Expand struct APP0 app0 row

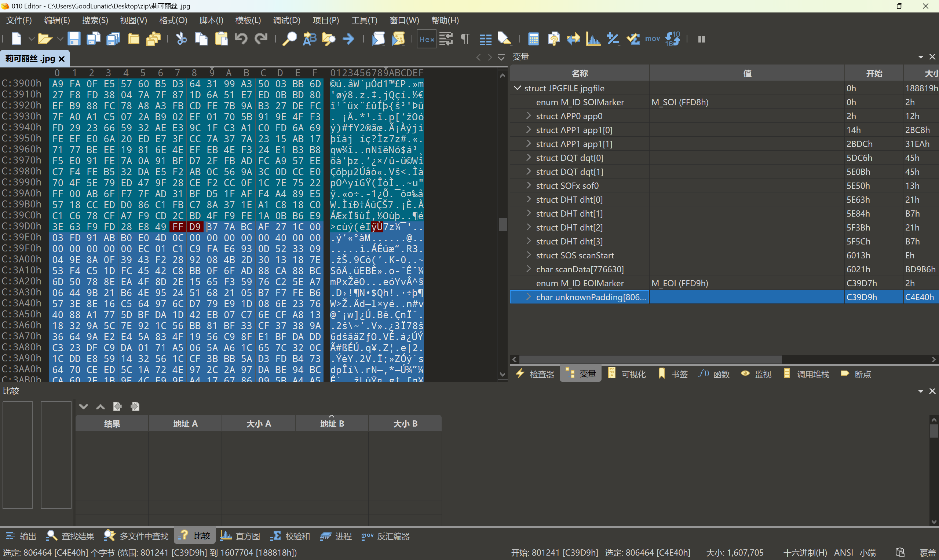tap(529, 116)
